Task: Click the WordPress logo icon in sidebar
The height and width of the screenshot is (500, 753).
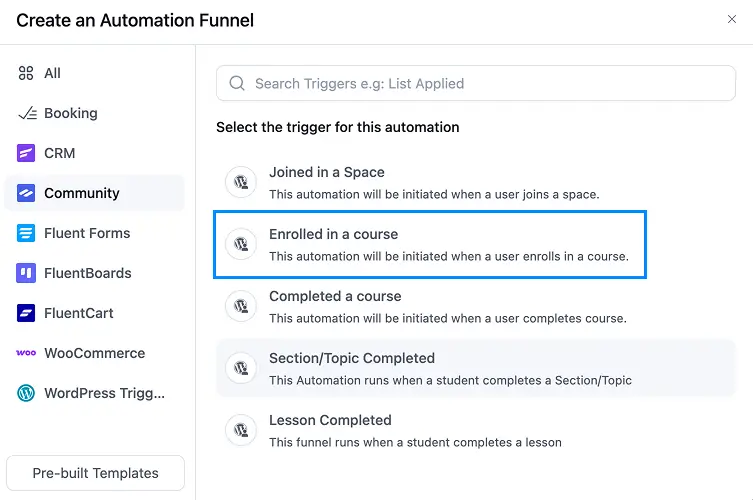Action: coord(26,393)
